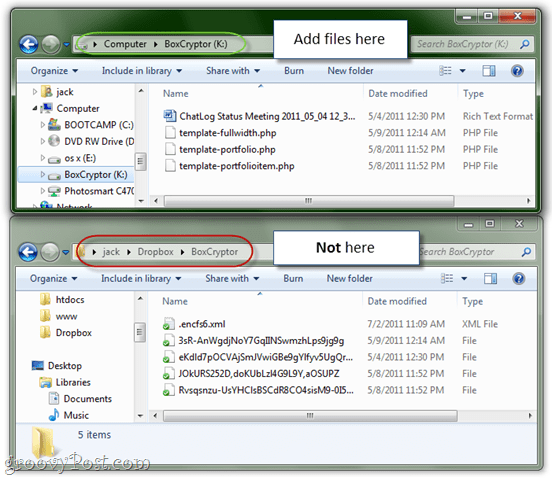Open view options arrow in lower window
Screen dimensions: 552x480
(x=464, y=279)
